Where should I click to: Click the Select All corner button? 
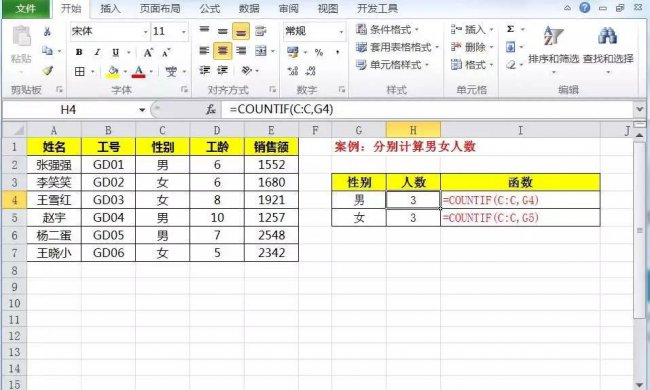pos(15,130)
